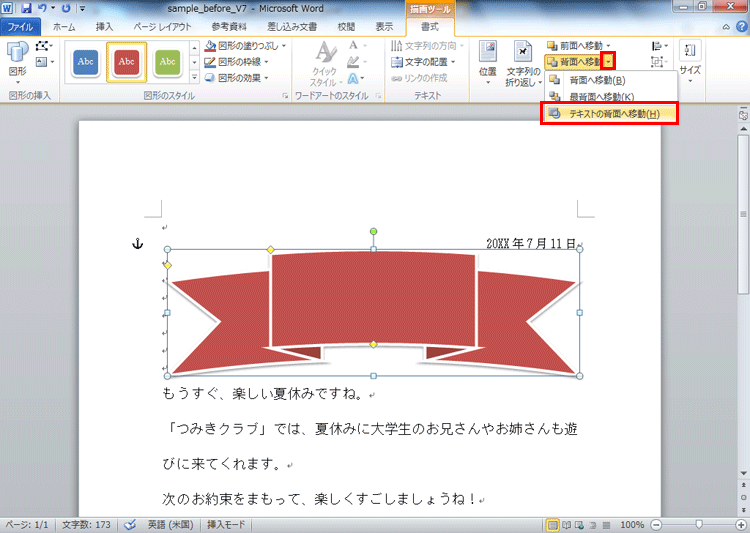
Task: Switch to the ホーム tab
Action: click(x=64, y=27)
